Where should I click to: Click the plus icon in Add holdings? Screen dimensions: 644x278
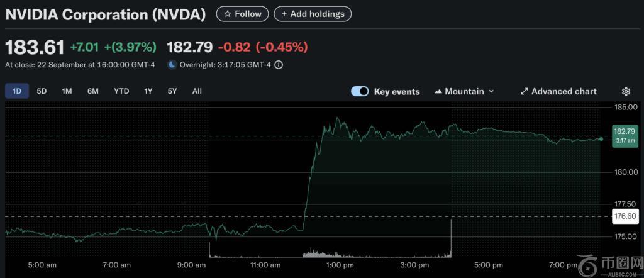click(x=284, y=14)
